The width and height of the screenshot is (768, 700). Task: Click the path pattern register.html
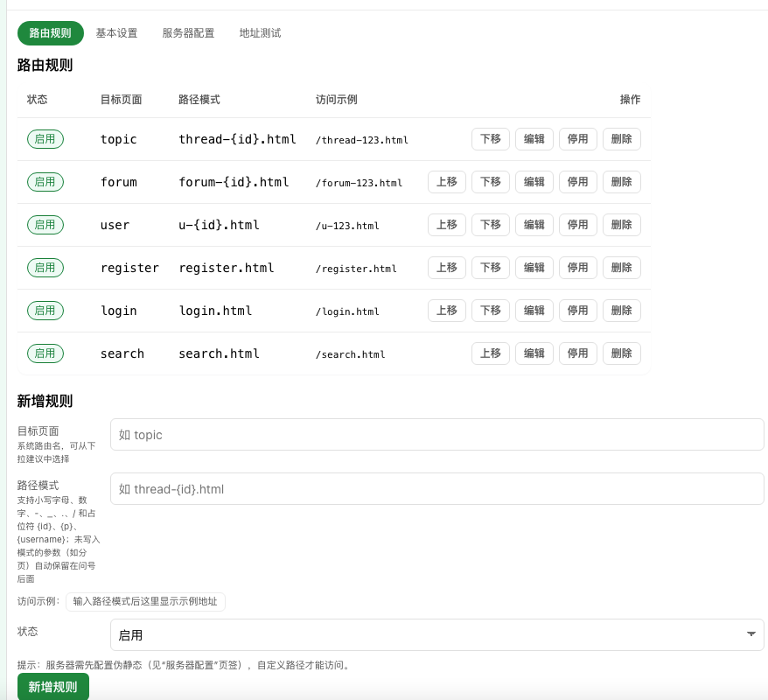click(x=227, y=268)
